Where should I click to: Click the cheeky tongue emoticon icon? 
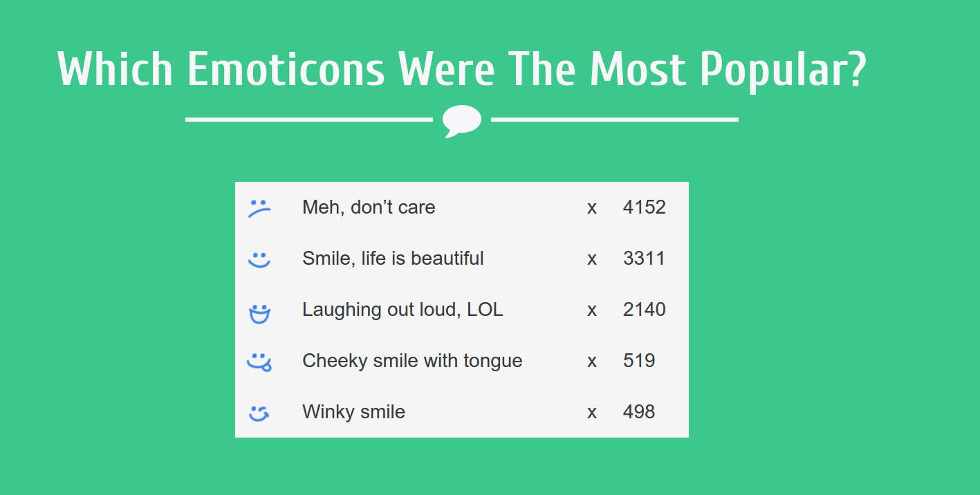tap(259, 362)
